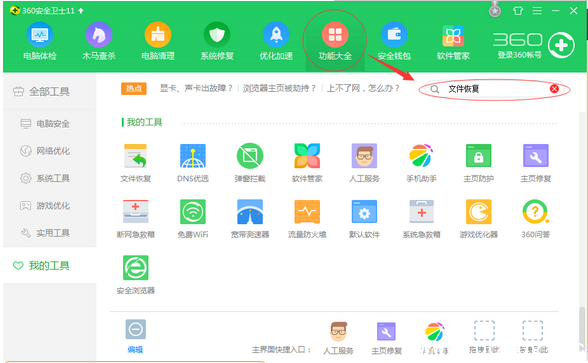The height and width of the screenshot is (363, 588).
Task: Open 游戏优化器 tool
Action: pyautogui.click(x=478, y=219)
